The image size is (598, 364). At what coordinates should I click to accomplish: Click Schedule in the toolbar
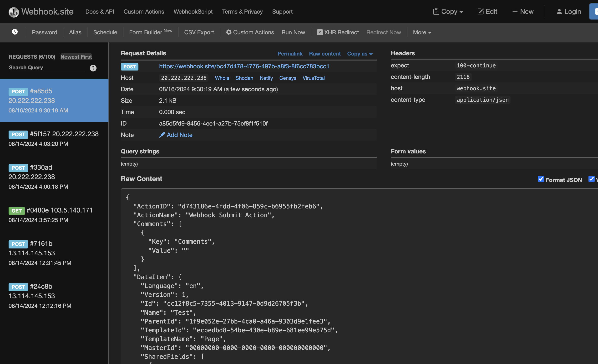105,32
